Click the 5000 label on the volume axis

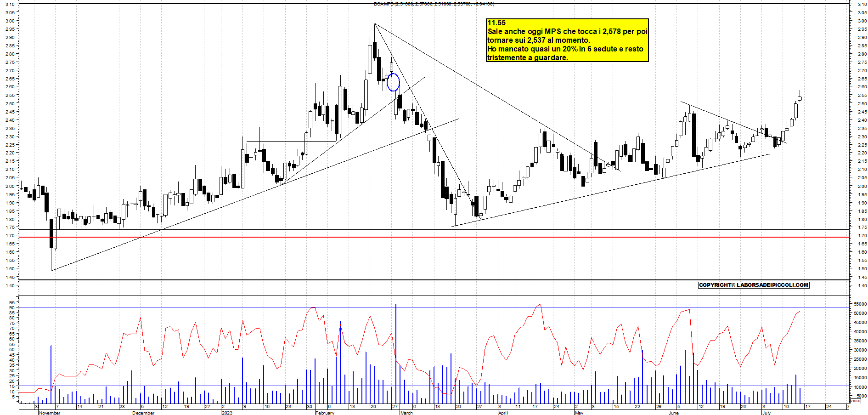point(862,396)
